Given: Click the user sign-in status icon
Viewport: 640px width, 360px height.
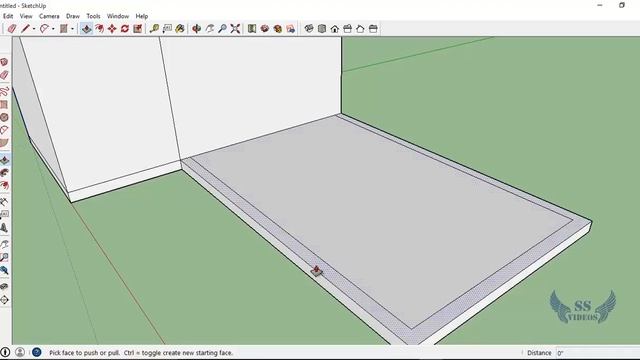Looking at the screenshot, I should 20,352.
